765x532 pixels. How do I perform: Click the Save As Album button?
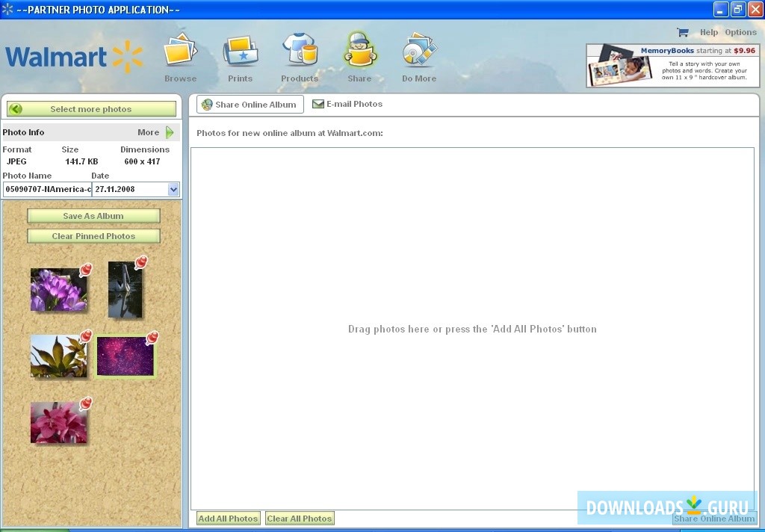(93, 216)
